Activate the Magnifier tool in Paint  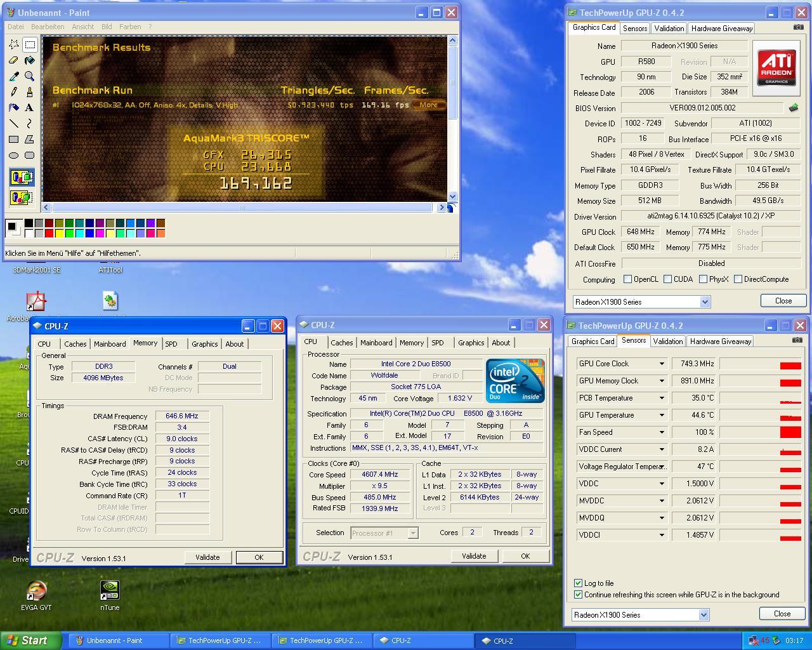(x=29, y=76)
